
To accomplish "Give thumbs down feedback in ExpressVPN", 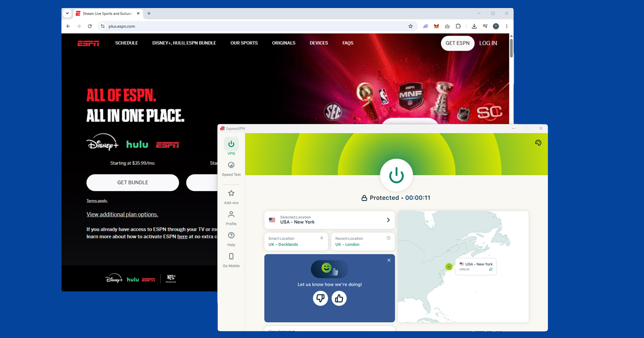I will coord(320,298).
